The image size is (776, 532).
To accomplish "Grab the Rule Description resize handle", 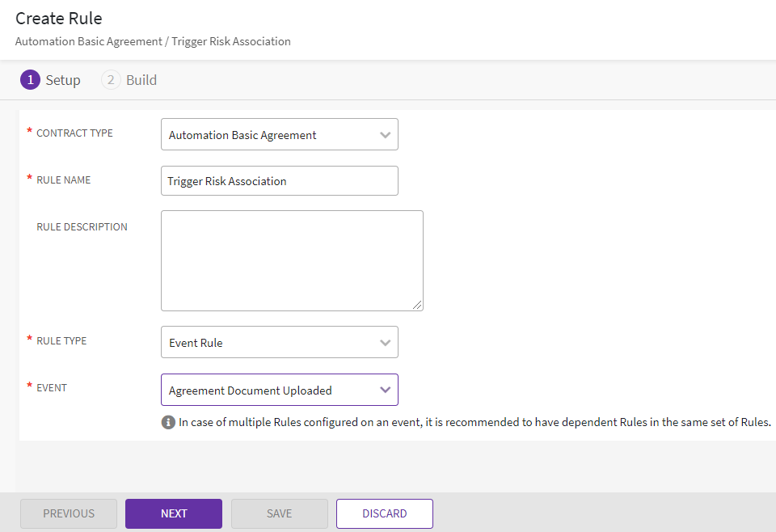I will (417, 305).
